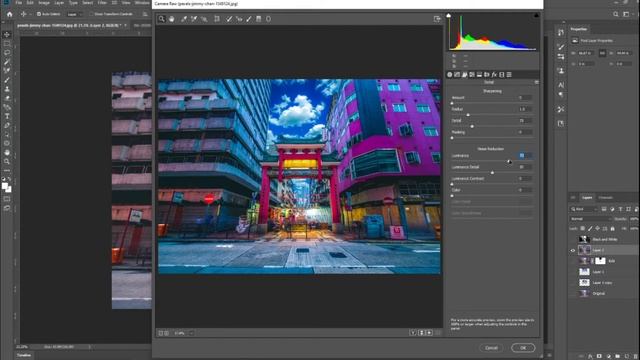Click the foreground color swatch
Viewport: 640px width, 360px height.
[4, 187]
